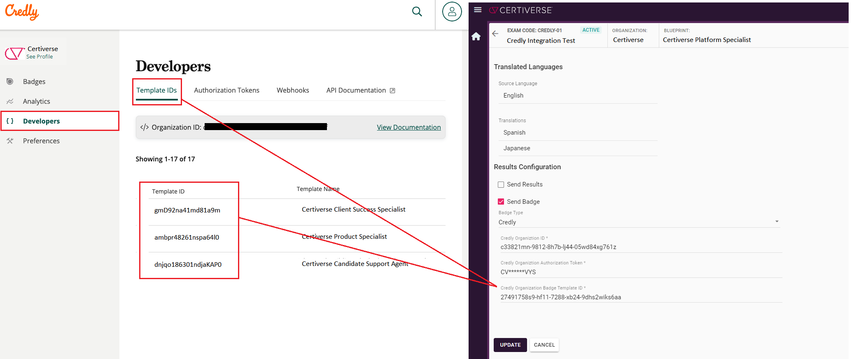Click the Certiverse Platform Specialist blueprint name
Viewport: 868px width, 359px height.
coord(707,40)
